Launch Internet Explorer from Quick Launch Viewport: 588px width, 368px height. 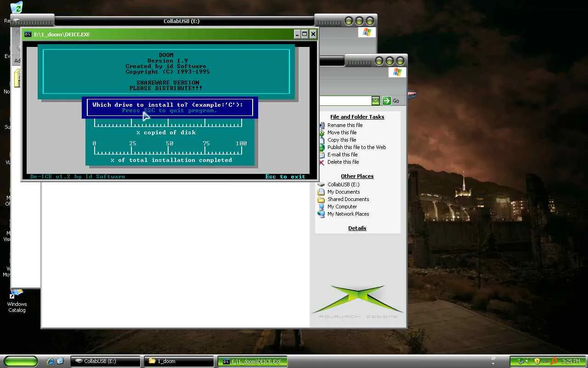coord(51,362)
